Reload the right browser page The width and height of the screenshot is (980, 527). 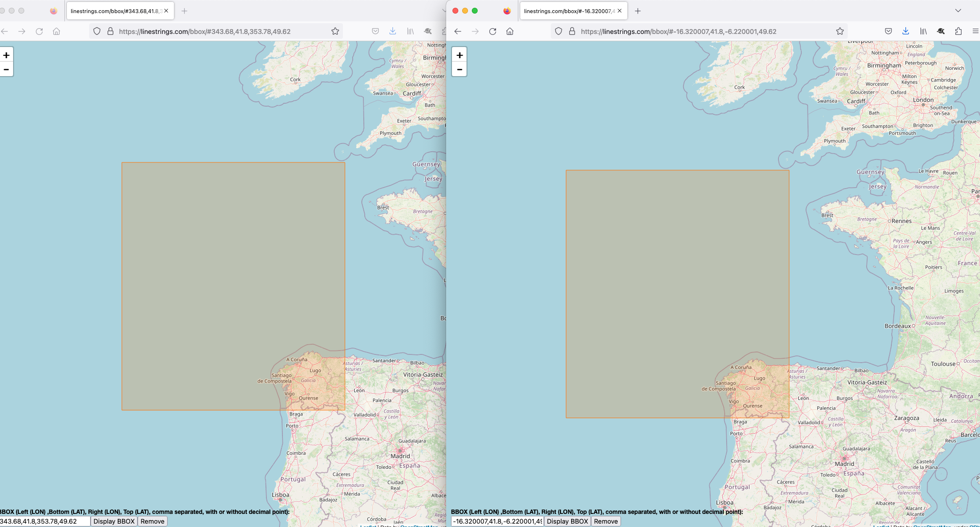click(x=493, y=32)
